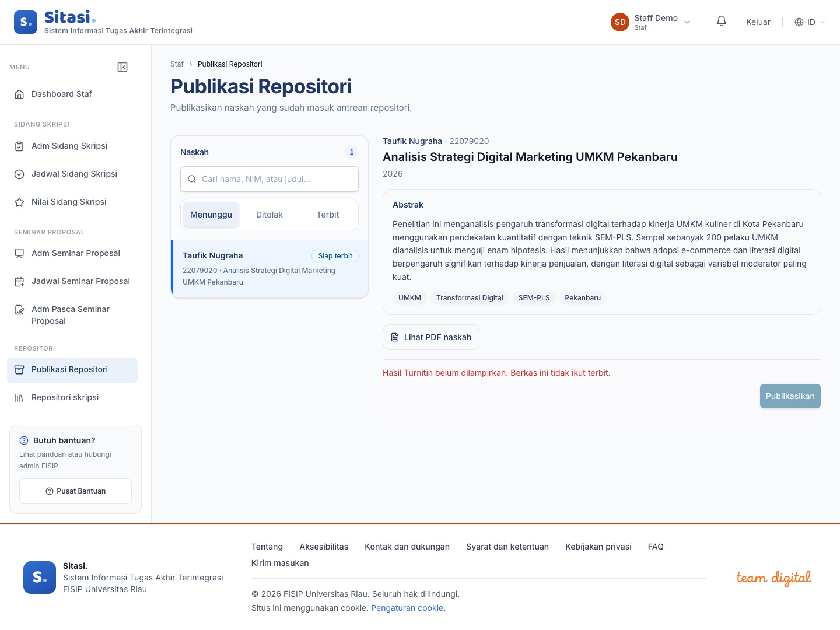Focus the Cari nama, NIM search field
The image size is (840, 630).
click(x=269, y=179)
